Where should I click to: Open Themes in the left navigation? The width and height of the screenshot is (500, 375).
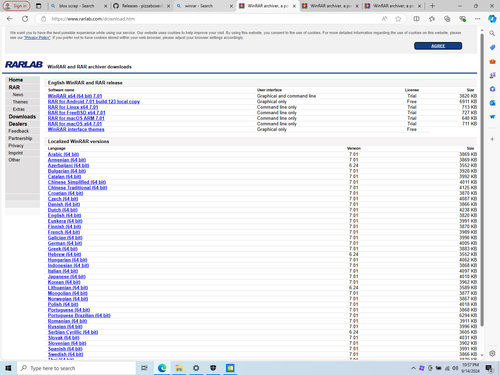coord(20,102)
